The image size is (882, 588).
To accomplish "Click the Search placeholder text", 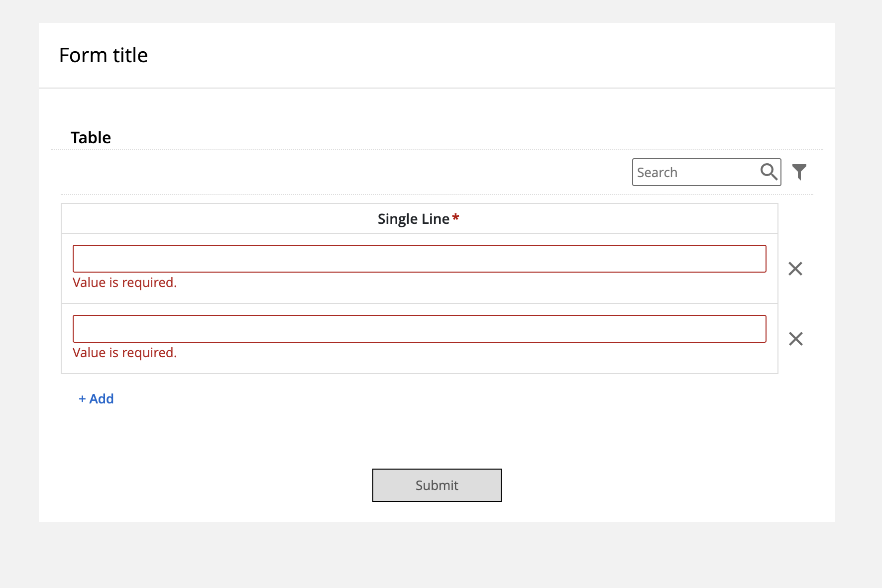I will pyautogui.click(x=657, y=173).
